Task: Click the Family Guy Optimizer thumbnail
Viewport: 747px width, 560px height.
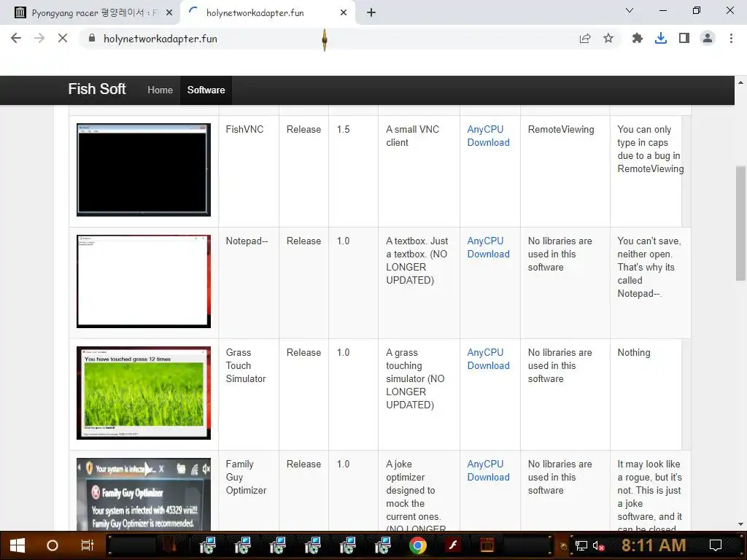Action: point(144,494)
